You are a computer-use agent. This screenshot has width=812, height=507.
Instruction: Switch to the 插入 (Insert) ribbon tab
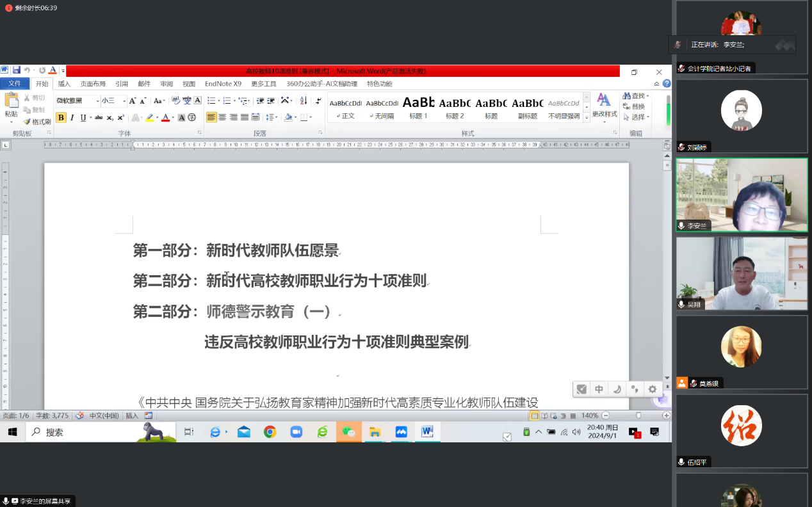tap(64, 84)
